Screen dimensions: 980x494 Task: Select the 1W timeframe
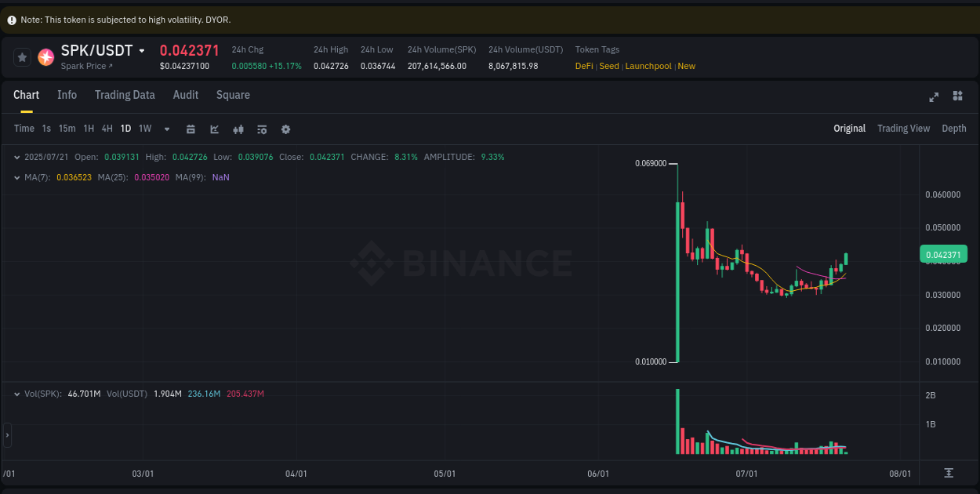(144, 129)
